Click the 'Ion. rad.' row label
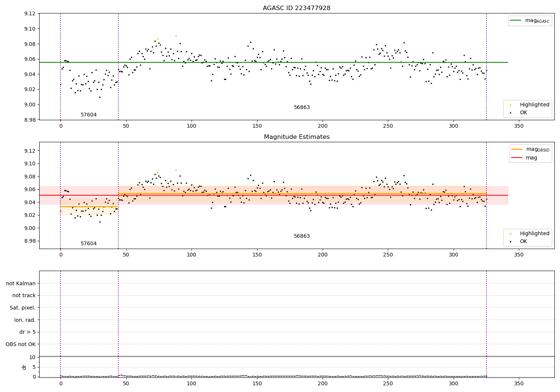 tap(25, 320)
